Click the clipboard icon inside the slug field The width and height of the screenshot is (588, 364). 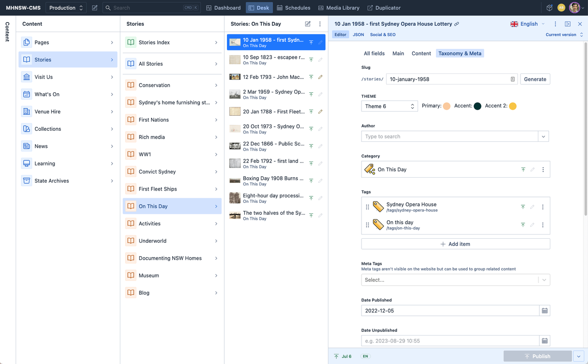[513, 79]
